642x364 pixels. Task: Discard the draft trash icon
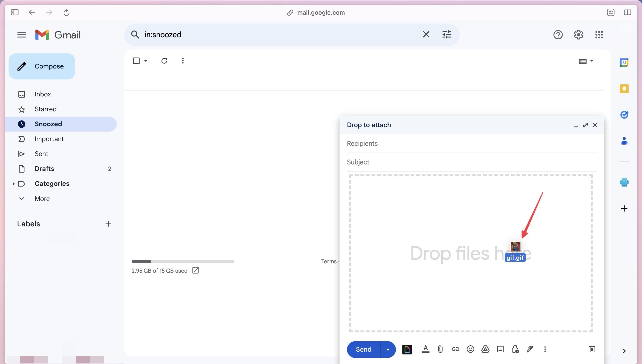(592, 349)
